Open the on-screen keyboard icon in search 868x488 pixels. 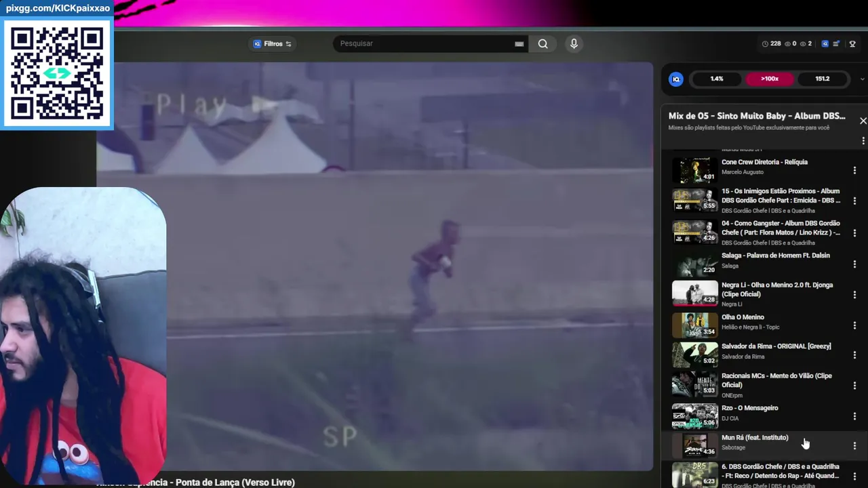pyautogui.click(x=519, y=44)
